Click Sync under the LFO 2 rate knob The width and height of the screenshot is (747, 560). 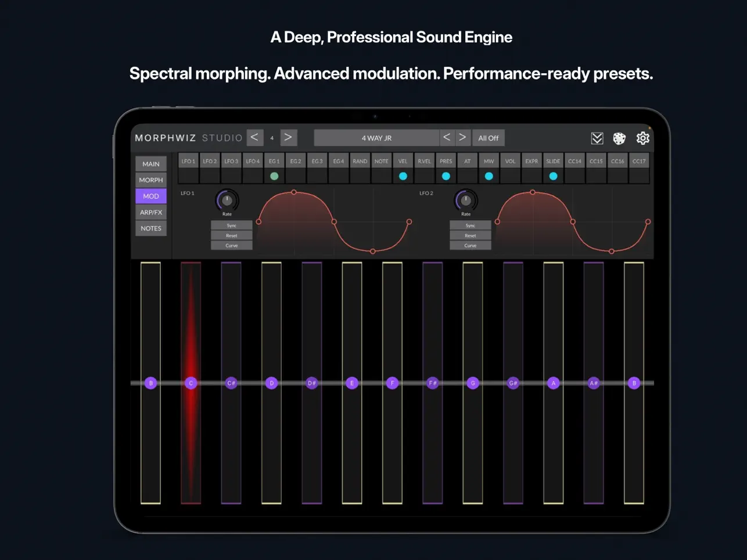pyautogui.click(x=471, y=225)
